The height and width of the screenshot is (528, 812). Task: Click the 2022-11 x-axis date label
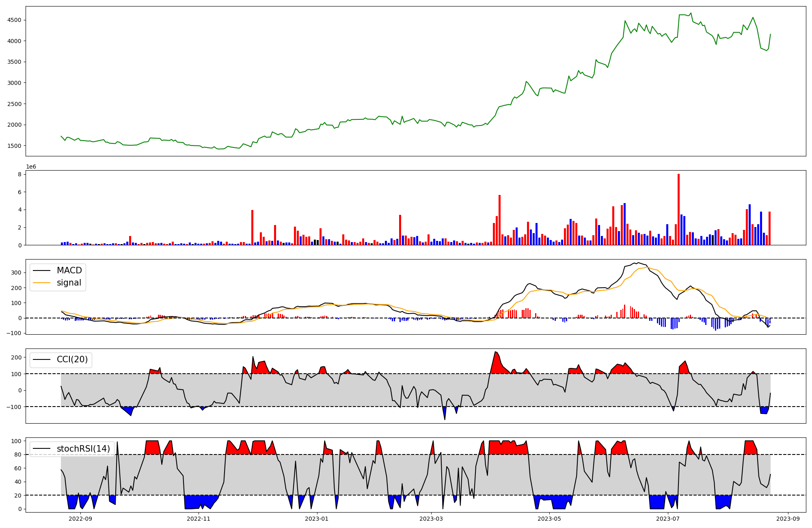point(199,518)
